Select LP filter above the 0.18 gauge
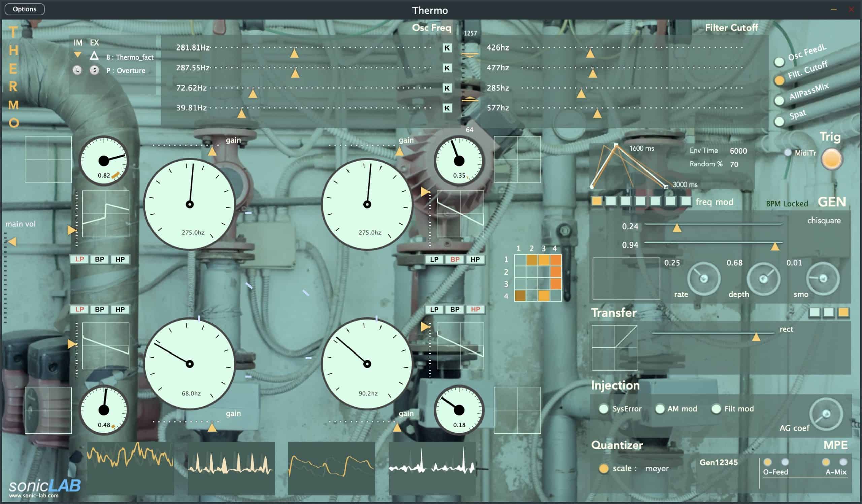This screenshot has width=862, height=504. [434, 309]
